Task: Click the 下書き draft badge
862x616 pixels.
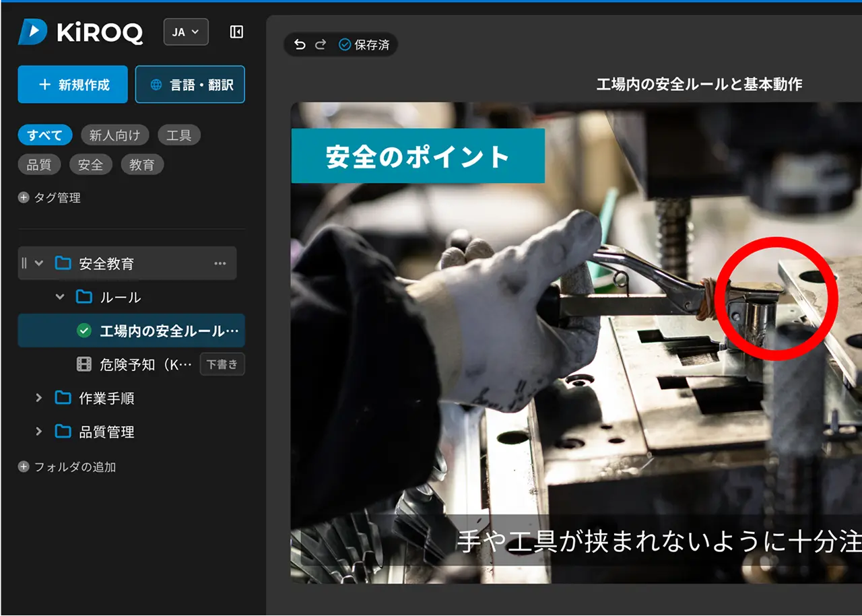Action: pyautogui.click(x=222, y=364)
